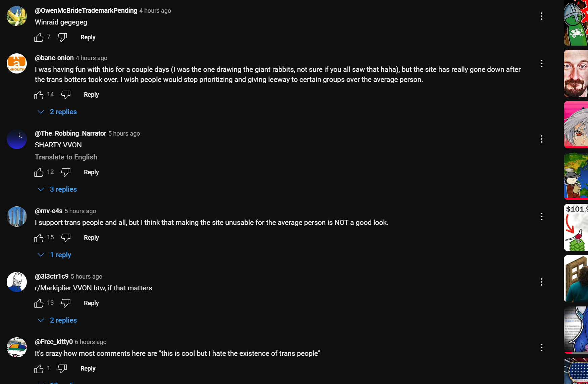
Task: Open @3l3ctr1c9's channel via username
Action: click(x=52, y=276)
